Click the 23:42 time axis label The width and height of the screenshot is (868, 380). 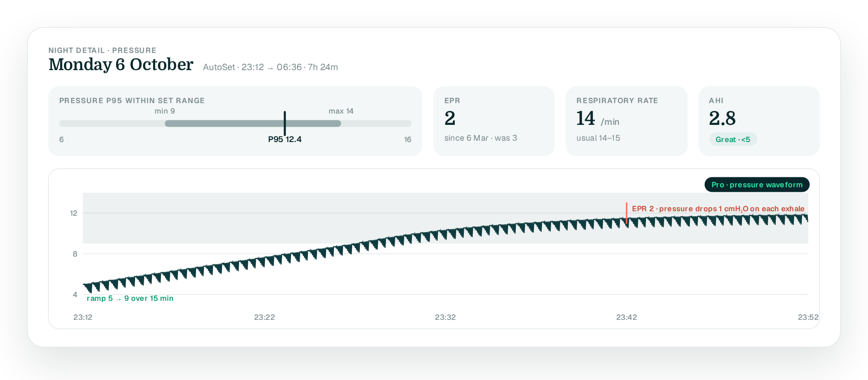[x=627, y=317]
